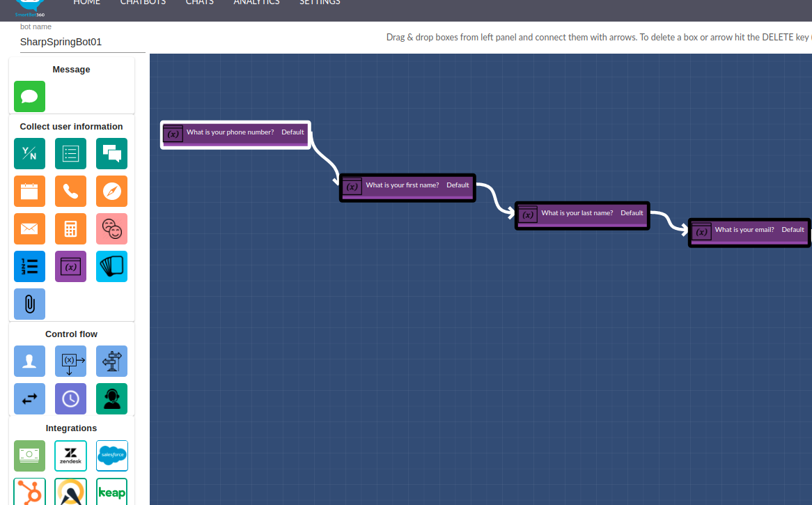Select the 'What is your phone number?' node
The image size is (812, 505).
235,135
